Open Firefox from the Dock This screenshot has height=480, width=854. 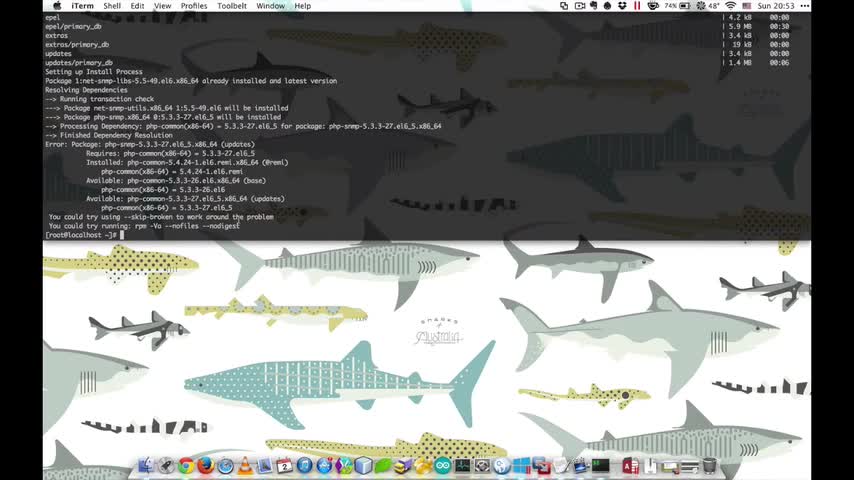(x=205, y=466)
